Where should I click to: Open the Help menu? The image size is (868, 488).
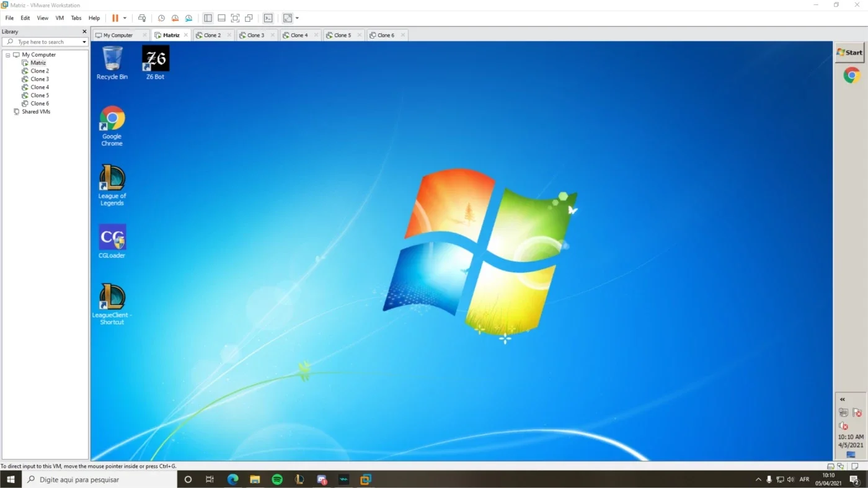[x=94, y=18]
